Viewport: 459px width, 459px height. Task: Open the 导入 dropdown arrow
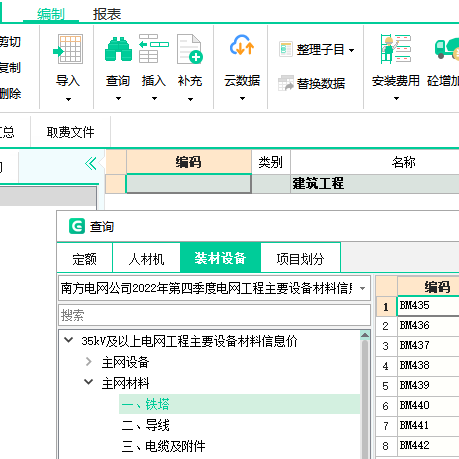click(68, 99)
